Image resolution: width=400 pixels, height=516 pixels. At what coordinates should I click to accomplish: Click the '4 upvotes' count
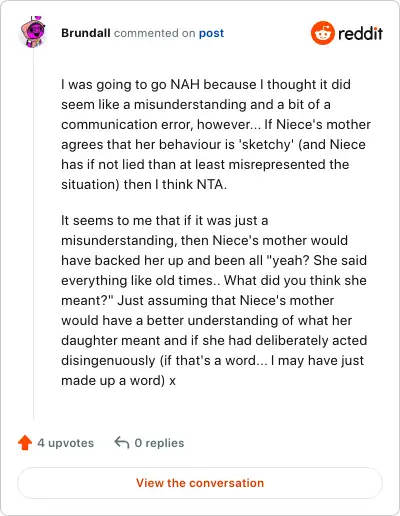click(x=66, y=443)
